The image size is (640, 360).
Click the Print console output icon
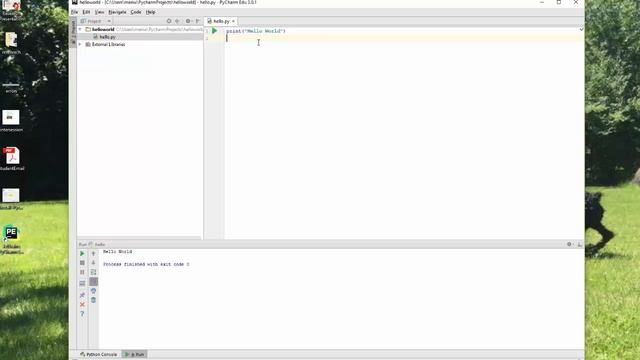pyautogui.click(x=93, y=291)
